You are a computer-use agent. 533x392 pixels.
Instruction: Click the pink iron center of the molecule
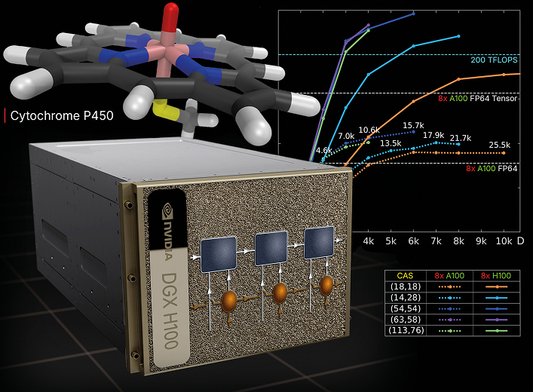[167, 51]
